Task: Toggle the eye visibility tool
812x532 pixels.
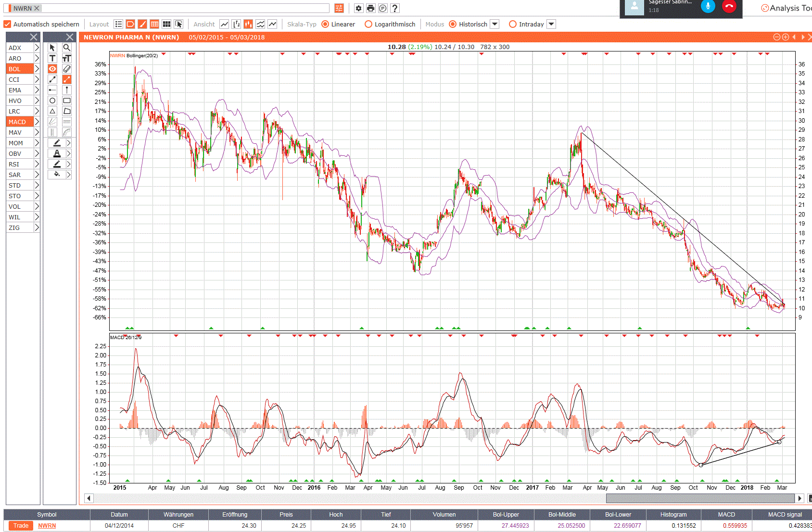Action: [52, 69]
